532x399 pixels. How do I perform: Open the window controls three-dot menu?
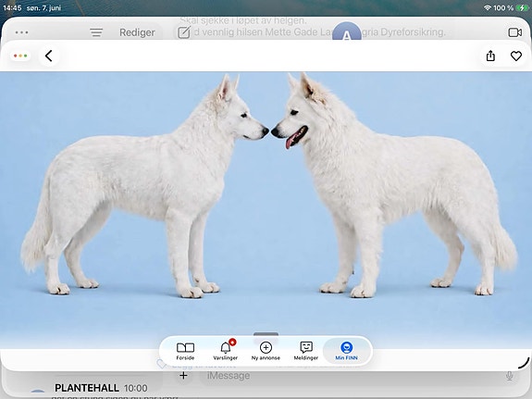tap(20, 56)
